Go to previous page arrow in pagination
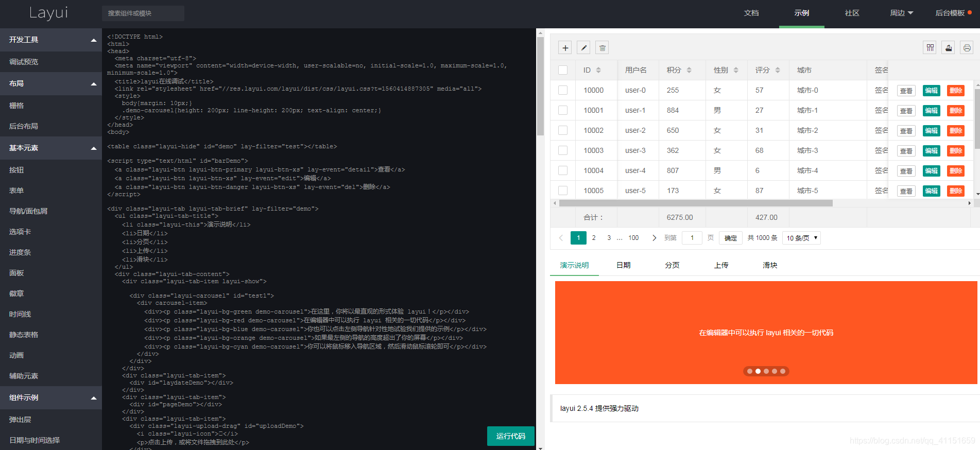Viewport: 980px width, 450px height. pyautogui.click(x=561, y=238)
